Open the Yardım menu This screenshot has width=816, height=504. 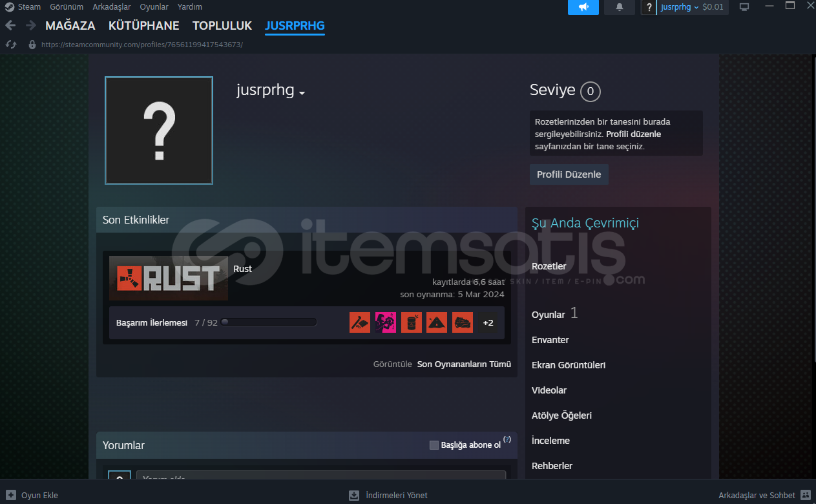pyautogui.click(x=190, y=7)
